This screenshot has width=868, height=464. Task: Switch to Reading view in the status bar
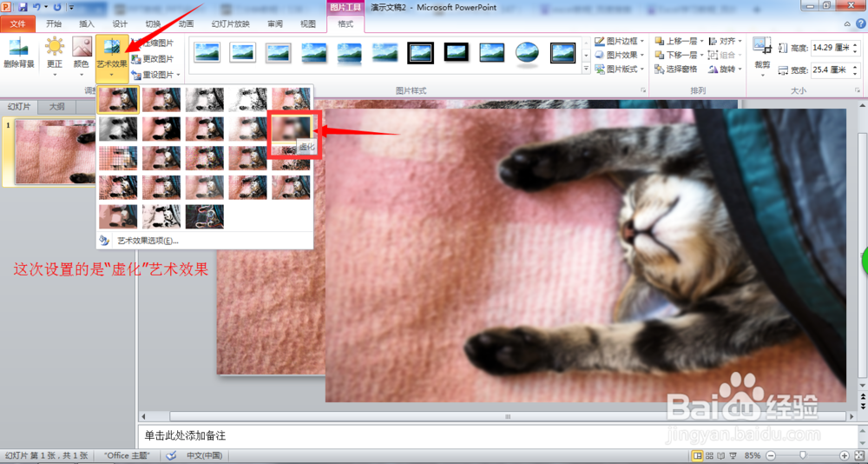[x=720, y=455]
